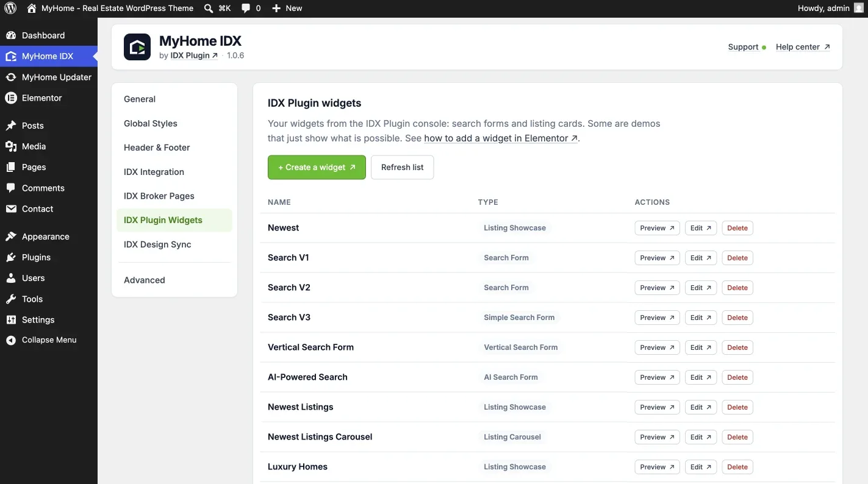Open the comments bubble icon in admin bar
Screen dimensions: 868x484
coord(246,8)
